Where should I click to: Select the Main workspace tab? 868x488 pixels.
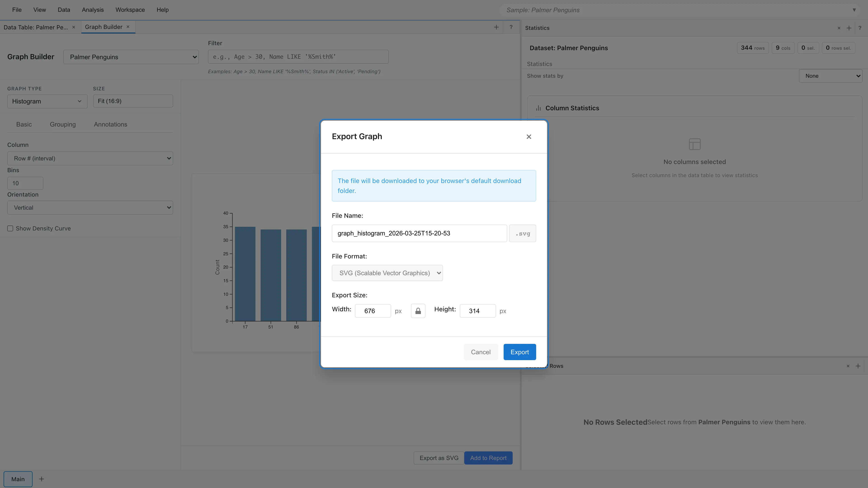pos(18,479)
